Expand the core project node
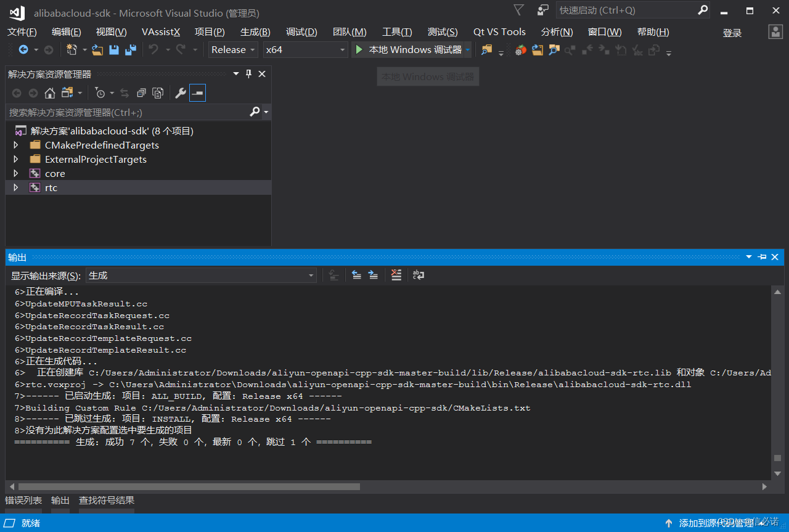The image size is (789, 532). [x=16, y=174]
